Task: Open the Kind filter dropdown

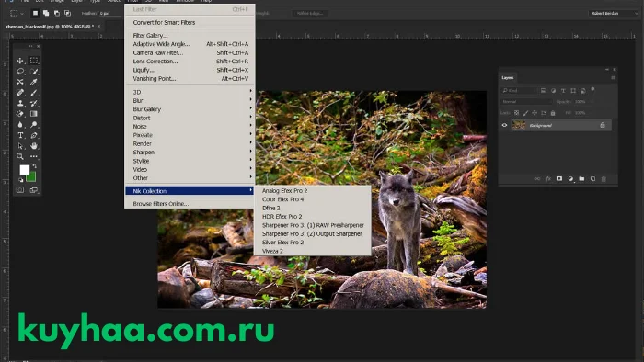Action: coord(518,91)
